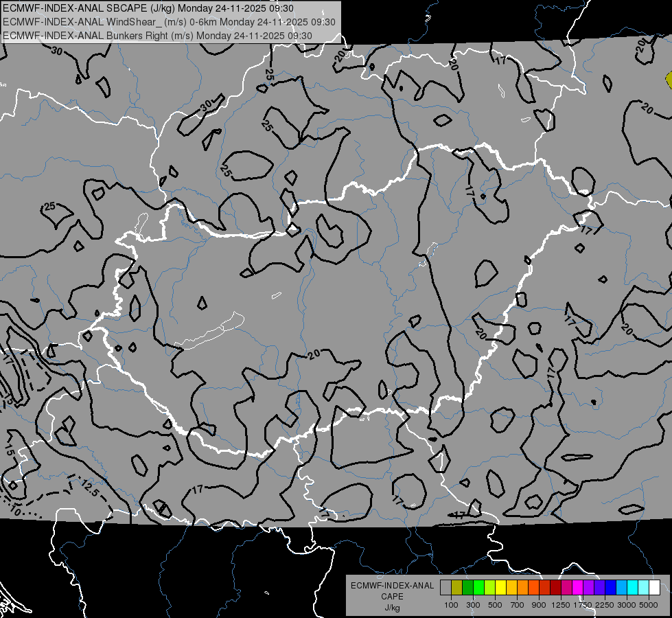The width and height of the screenshot is (672, 618).
Task: Click the pale cyan swatch before white
Action: tap(644, 587)
